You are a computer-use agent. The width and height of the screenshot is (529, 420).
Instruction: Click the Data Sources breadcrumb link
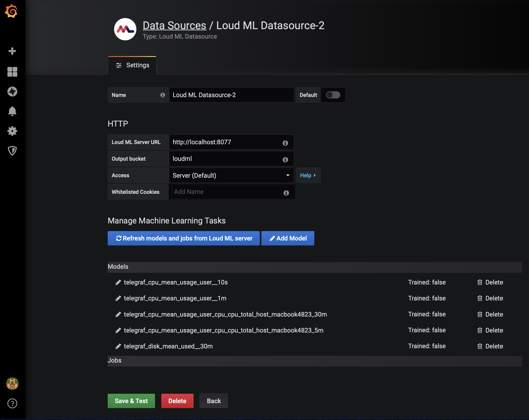point(175,26)
